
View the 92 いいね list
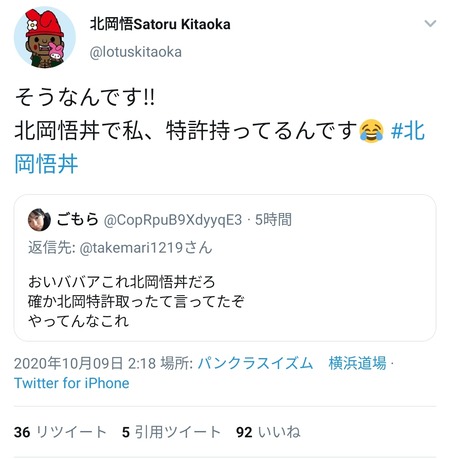pos(268,432)
